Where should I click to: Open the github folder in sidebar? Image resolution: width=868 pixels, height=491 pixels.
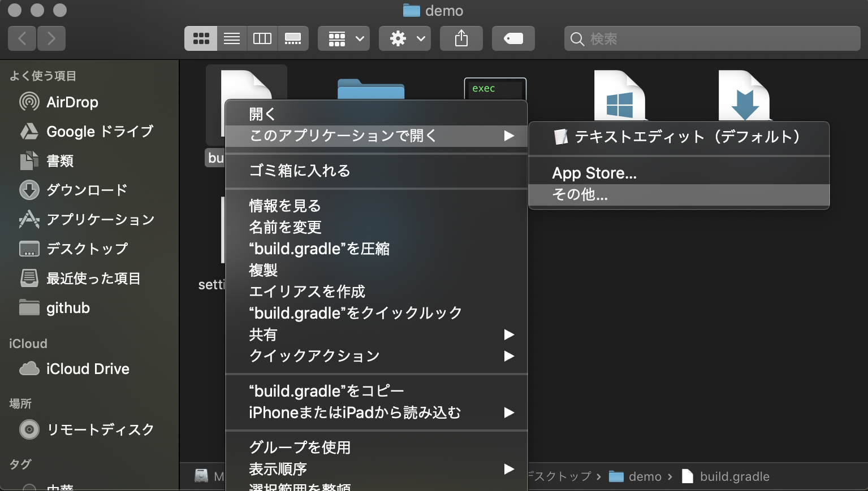[54, 308]
